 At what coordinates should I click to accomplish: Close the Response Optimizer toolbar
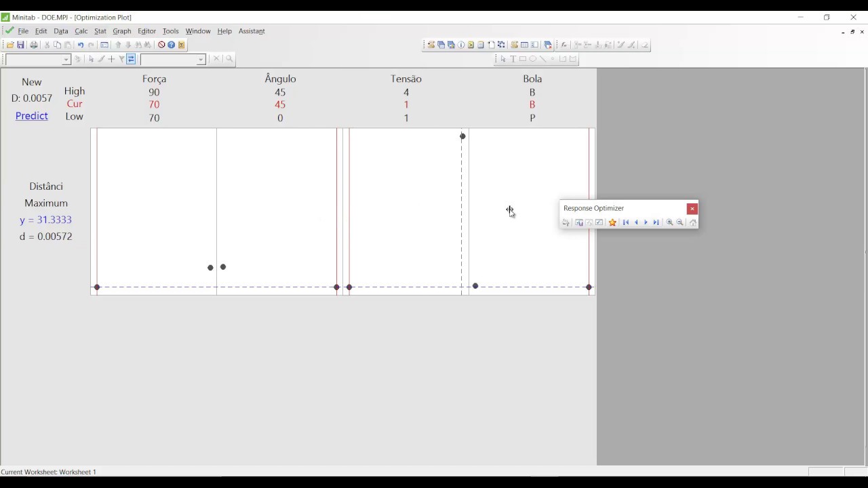692,209
